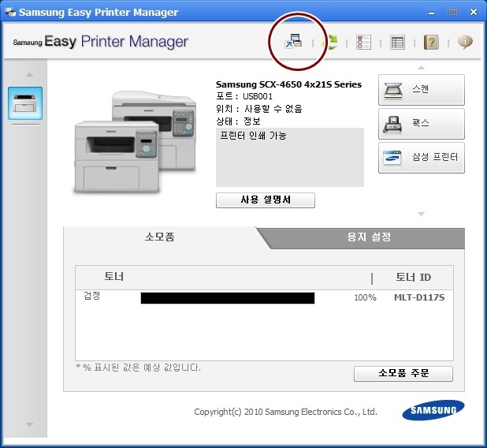Viewport: 487px width, 448px height.
Task: Click the 토너 column header
Action: pos(114,276)
